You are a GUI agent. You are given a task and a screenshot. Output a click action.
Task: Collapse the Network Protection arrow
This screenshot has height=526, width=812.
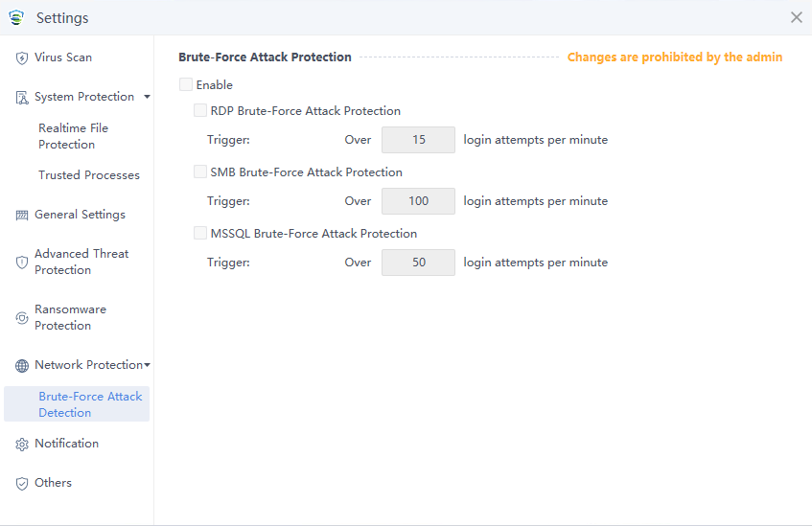click(147, 365)
